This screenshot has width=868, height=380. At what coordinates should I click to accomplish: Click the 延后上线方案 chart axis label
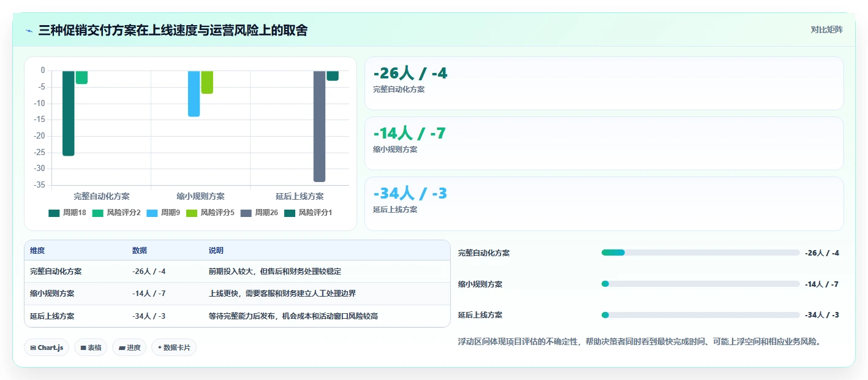point(300,197)
